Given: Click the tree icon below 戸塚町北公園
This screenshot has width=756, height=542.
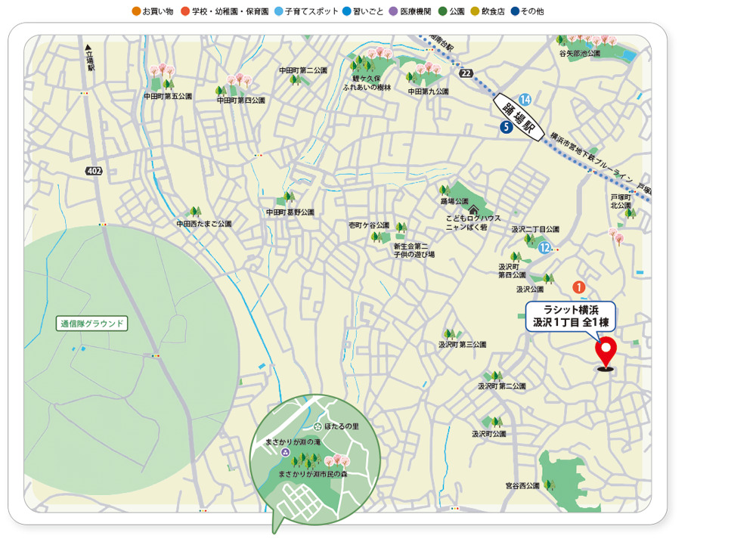Looking at the screenshot, I should point(631,214).
